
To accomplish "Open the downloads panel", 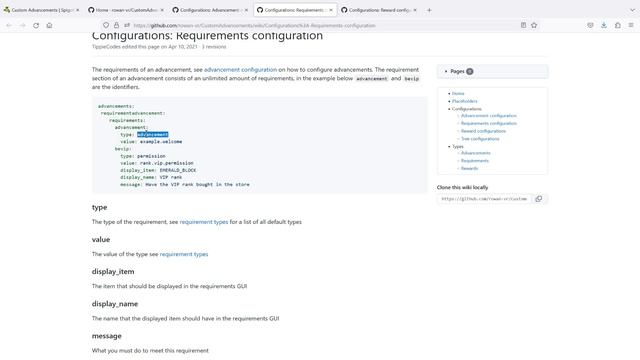I will (604, 25).
